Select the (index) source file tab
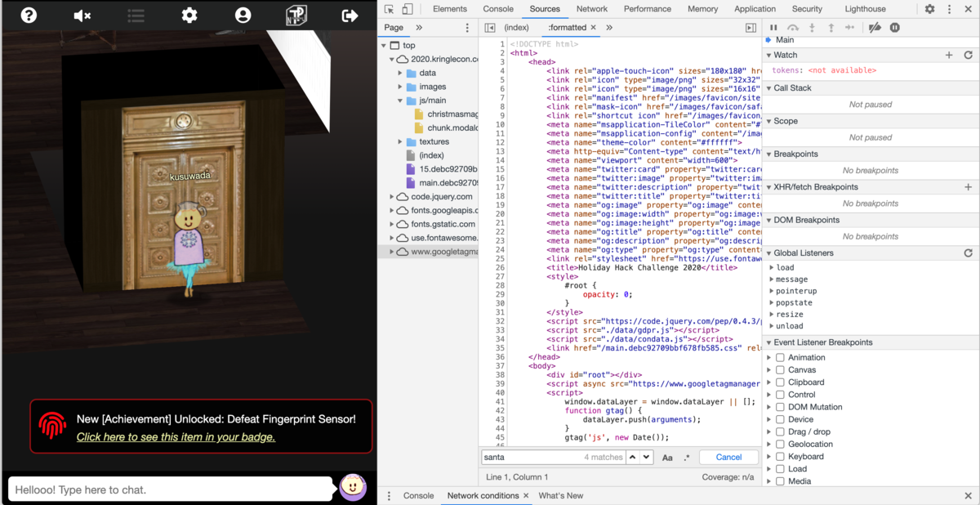The height and width of the screenshot is (505, 980). pyautogui.click(x=516, y=28)
